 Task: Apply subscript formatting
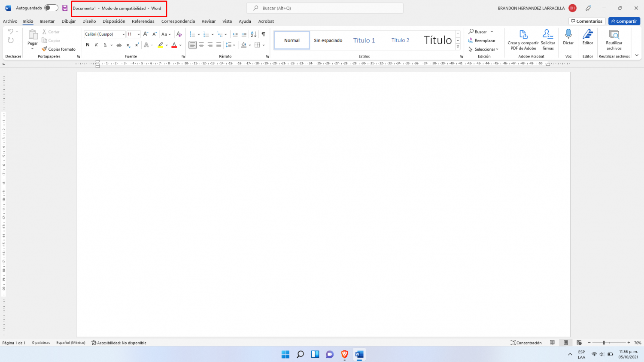[128, 45]
